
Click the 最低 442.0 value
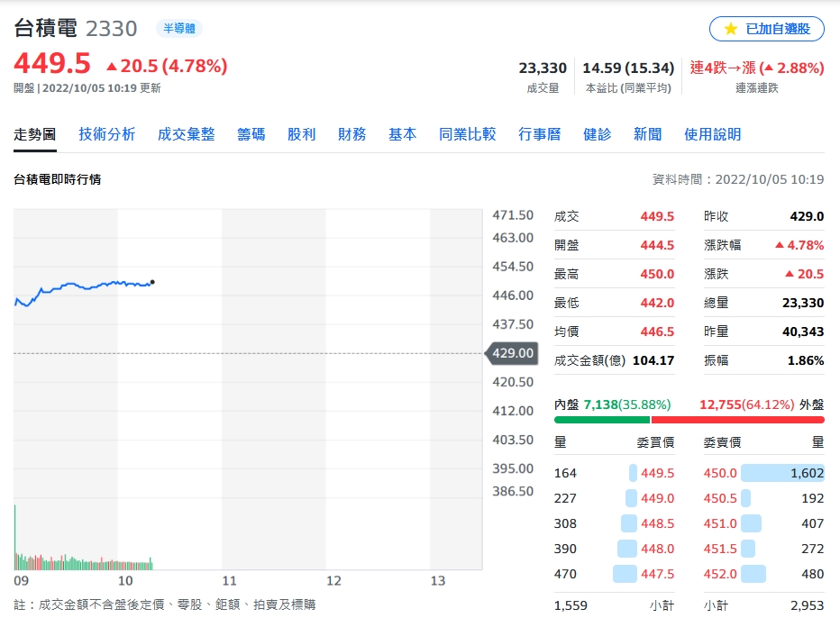click(x=657, y=303)
